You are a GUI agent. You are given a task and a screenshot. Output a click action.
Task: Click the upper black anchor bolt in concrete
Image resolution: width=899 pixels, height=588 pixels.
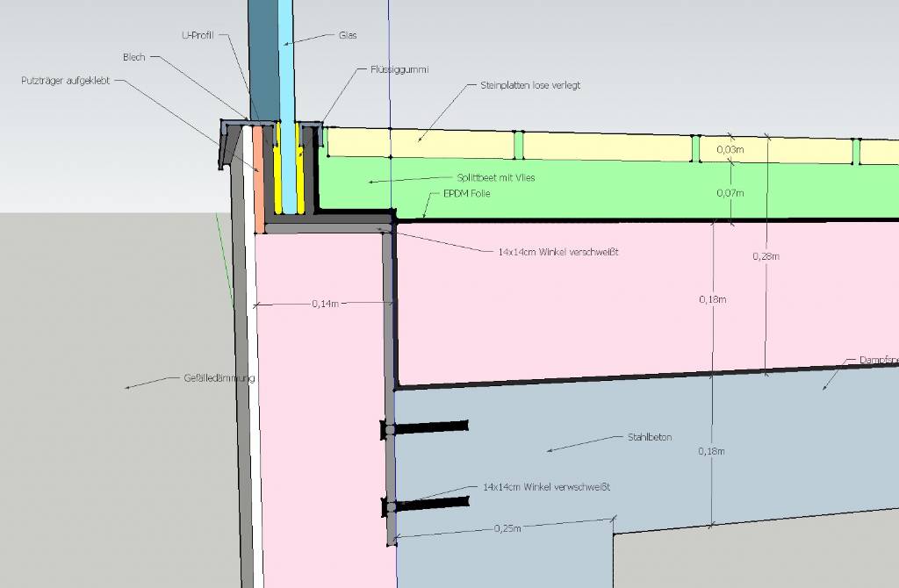point(428,428)
